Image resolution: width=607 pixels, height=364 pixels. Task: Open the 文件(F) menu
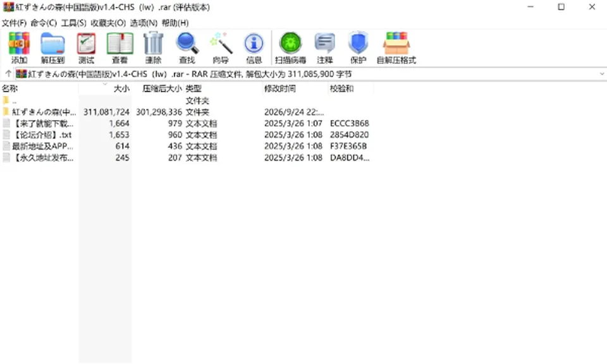[14, 23]
